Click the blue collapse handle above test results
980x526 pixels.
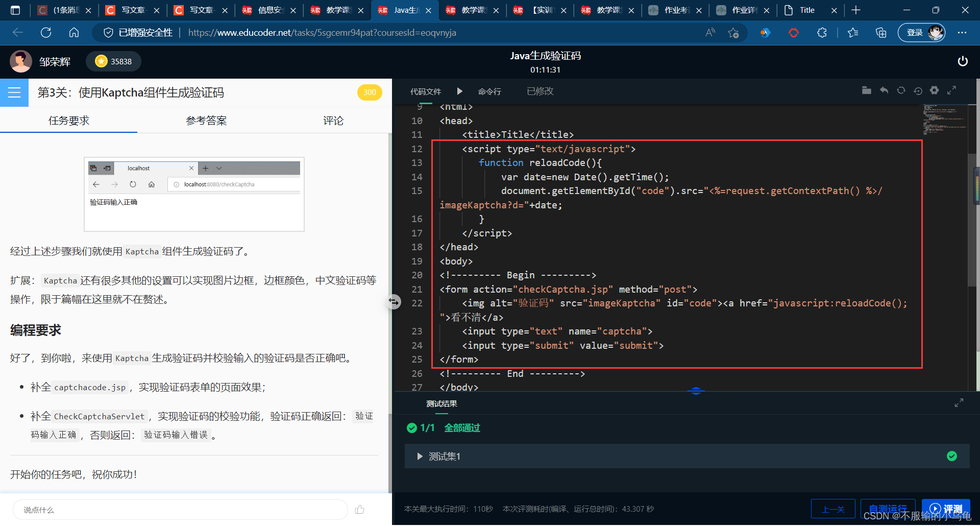tap(696, 391)
